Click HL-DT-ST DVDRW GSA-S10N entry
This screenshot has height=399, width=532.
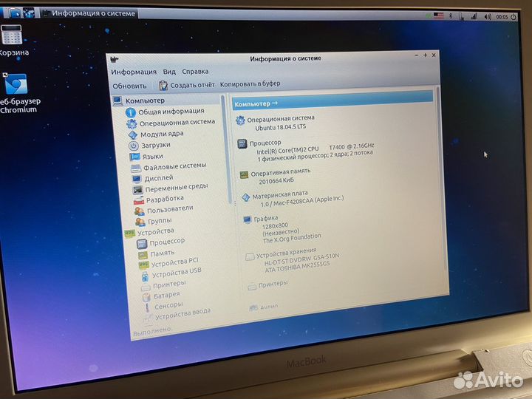(301, 259)
